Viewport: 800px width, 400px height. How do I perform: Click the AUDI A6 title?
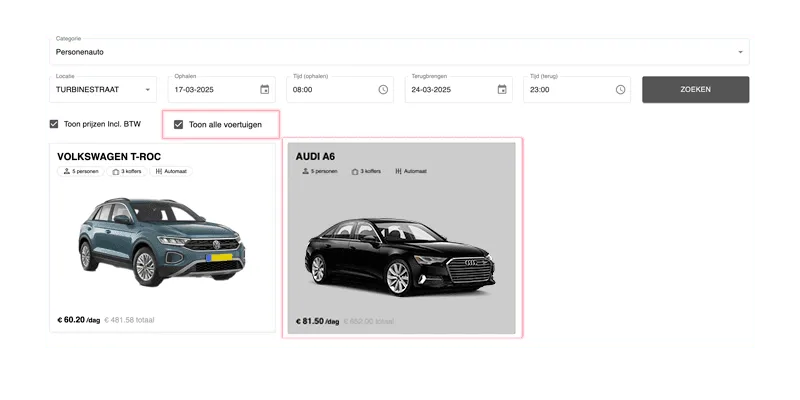click(x=315, y=157)
